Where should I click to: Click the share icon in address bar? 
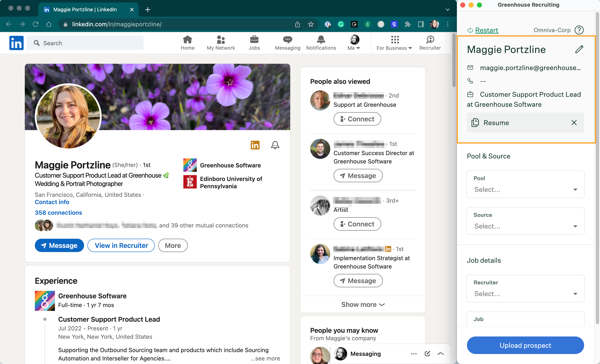coord(297,24)
